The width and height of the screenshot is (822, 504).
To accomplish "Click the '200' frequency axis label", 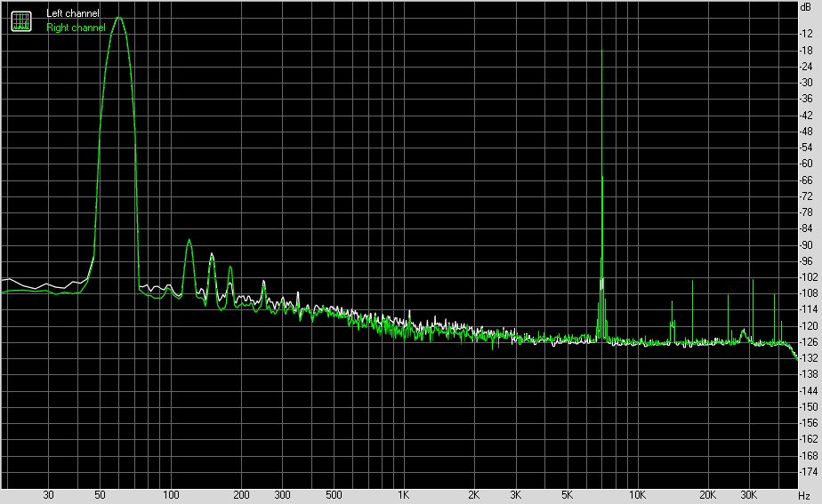I will coord(241,495).
